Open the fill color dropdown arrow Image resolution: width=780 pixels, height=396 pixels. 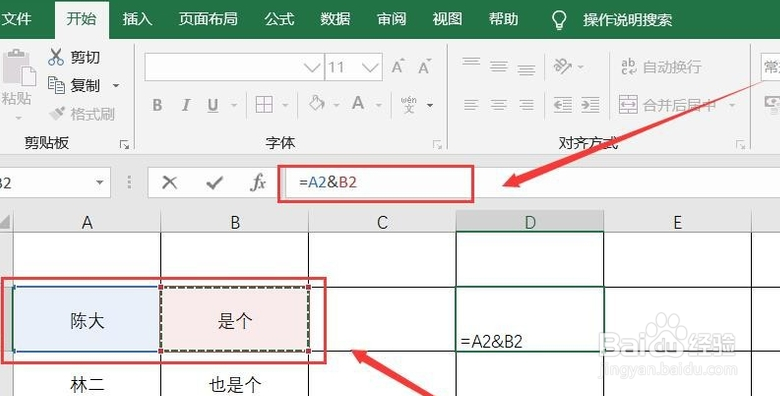(x=336, y=105)
